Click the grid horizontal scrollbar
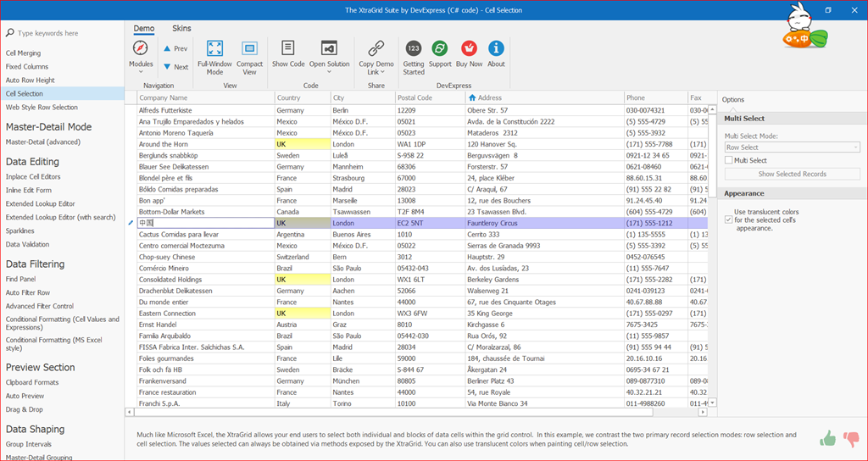The width and height of the screenshot is (868, 461). (392, 413)
